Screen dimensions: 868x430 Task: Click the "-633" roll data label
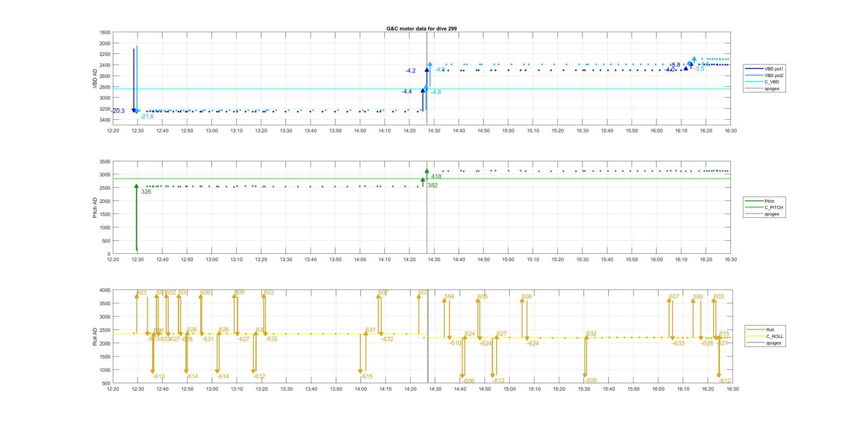coord(678,343)
